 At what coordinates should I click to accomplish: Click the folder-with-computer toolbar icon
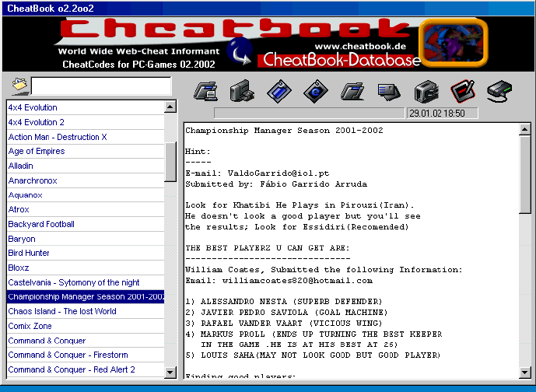206,91
